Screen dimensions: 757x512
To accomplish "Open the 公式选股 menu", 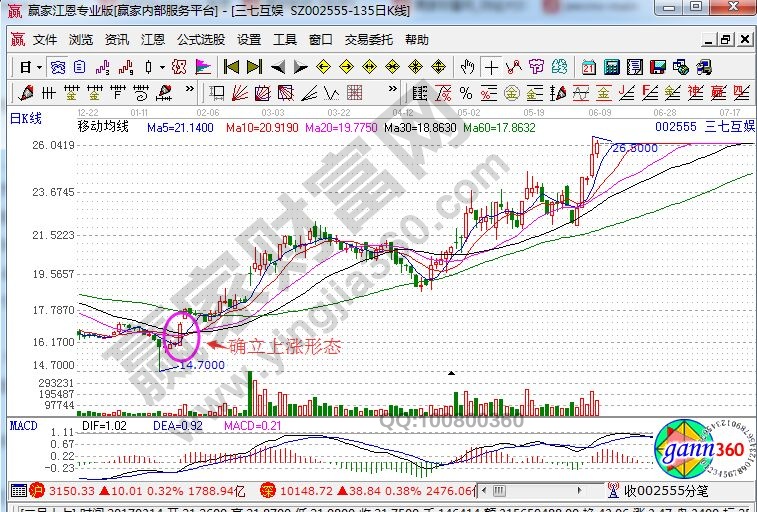I will pyautogui.click(x=201, y=40).
